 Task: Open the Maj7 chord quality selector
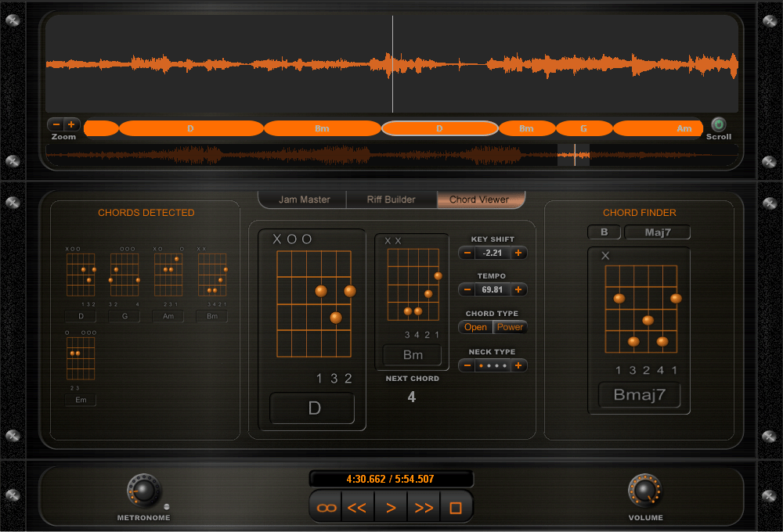pos(657,232)
